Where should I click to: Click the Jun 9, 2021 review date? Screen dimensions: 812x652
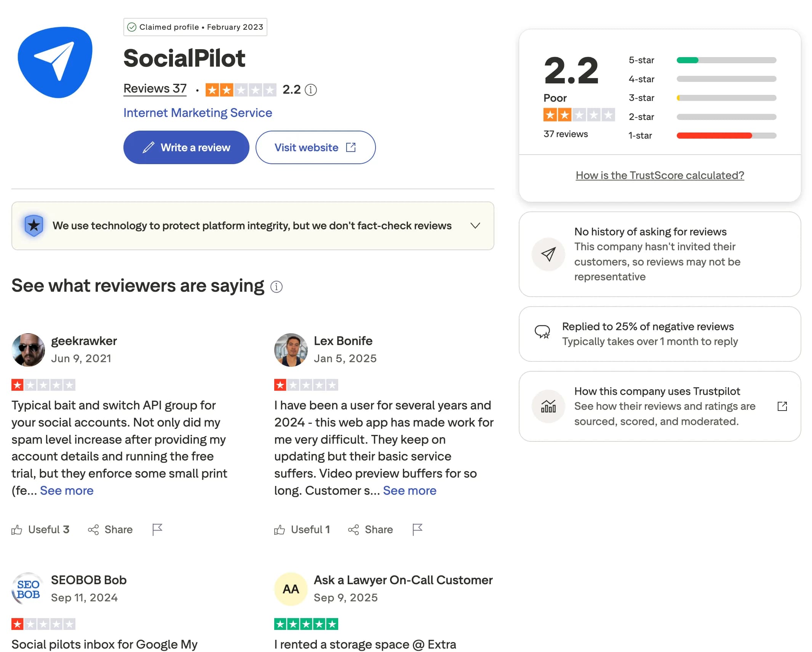click(81, 359)
